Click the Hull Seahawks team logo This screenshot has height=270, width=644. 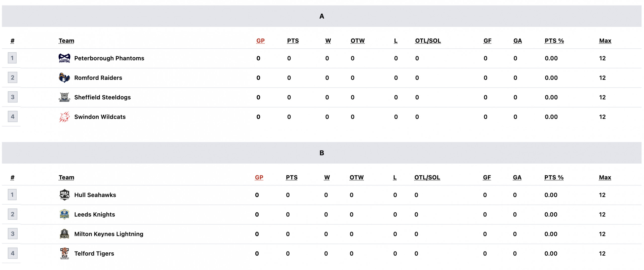point(64,195)
